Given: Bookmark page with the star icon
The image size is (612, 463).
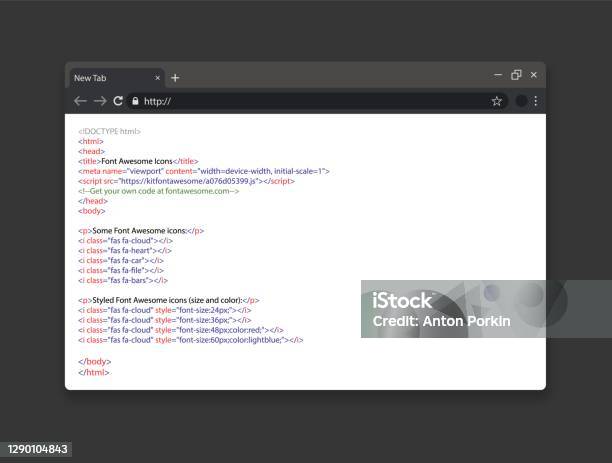Looking at the screenshot, I should tap(496, 102).
